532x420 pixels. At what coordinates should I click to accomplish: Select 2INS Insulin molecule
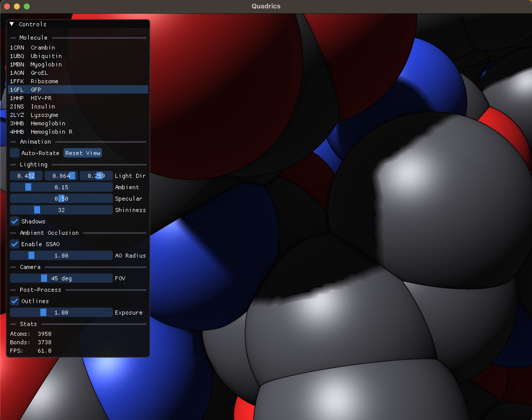(x=78, y=106)
